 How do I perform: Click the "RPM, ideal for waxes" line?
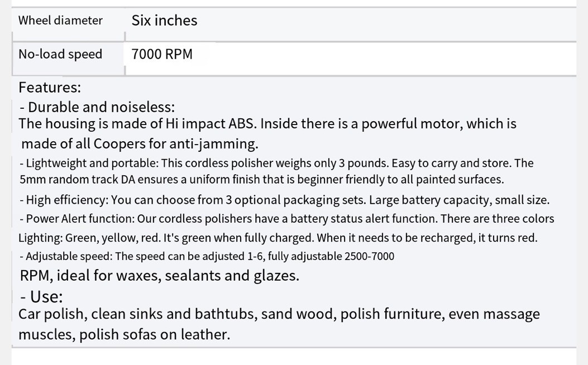tap(159, 275)
